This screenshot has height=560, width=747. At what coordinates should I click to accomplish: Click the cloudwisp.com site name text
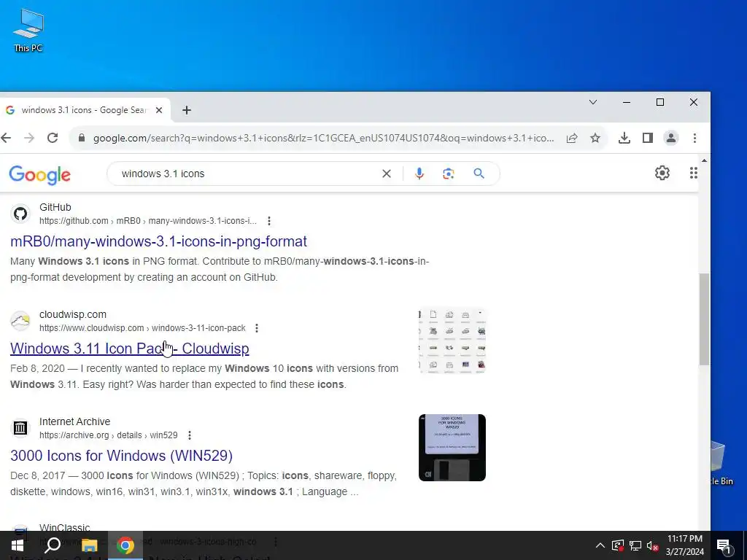click(x=73, y=314)
